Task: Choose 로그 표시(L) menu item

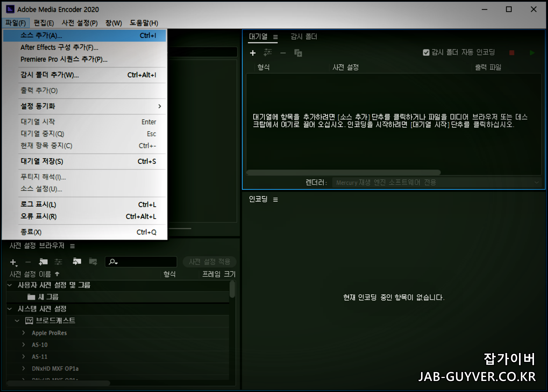Action: pyautogui.click(x=85, y=205)
